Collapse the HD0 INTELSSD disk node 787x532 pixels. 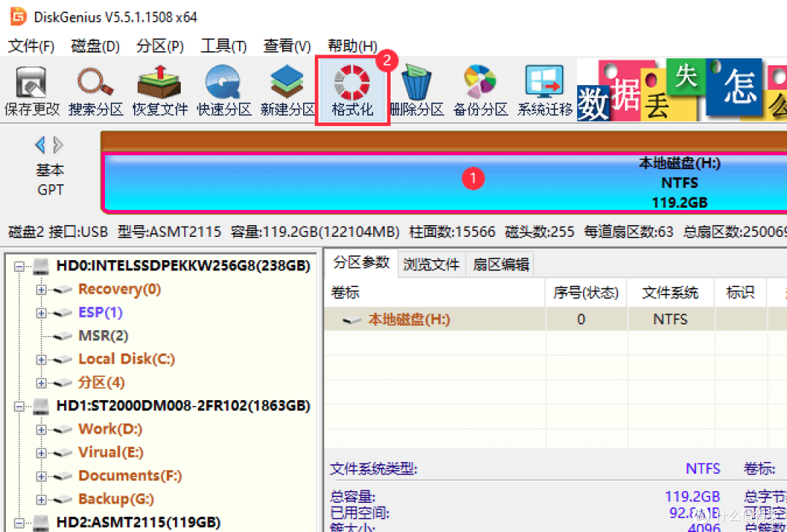pos(19,267)
